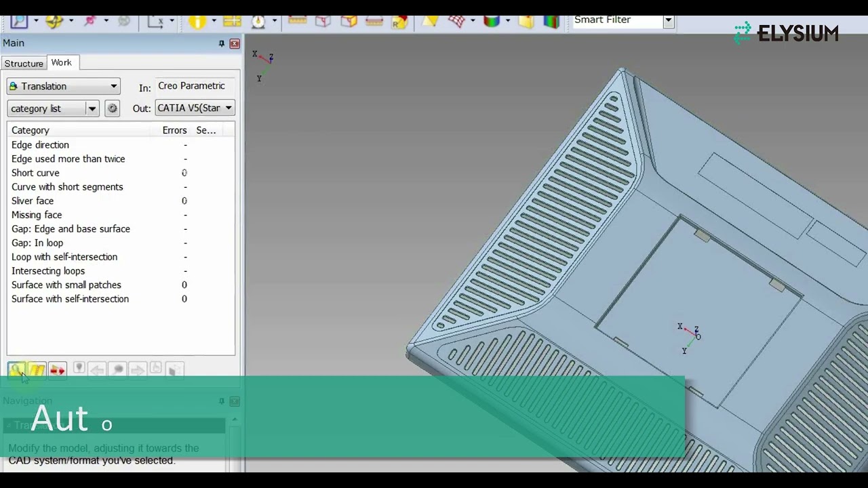Screen dimensions: 868x488
Task: Select the Edge direction category row
Action: click(121, 145)
